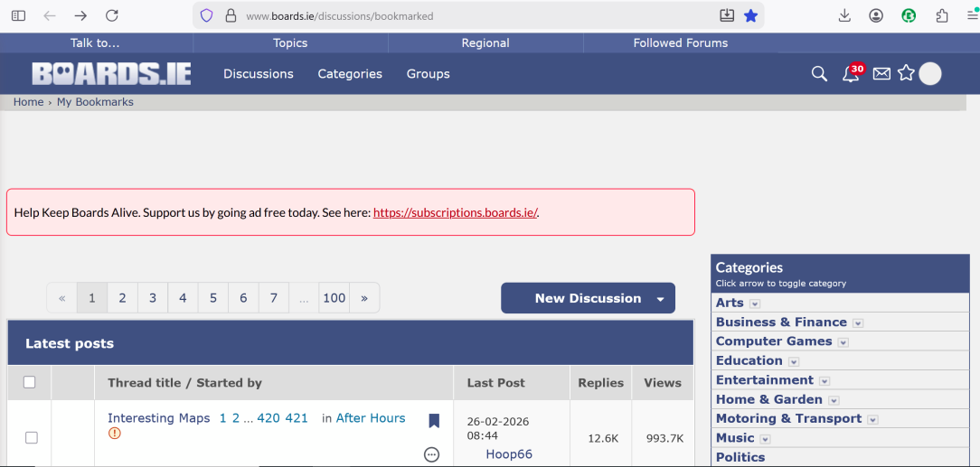
Task: Expand the Music category arrow
Action: click(x=765, y=439)
